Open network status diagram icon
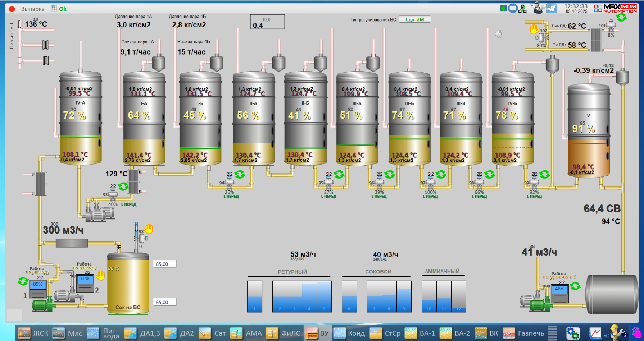 [522, 8]
